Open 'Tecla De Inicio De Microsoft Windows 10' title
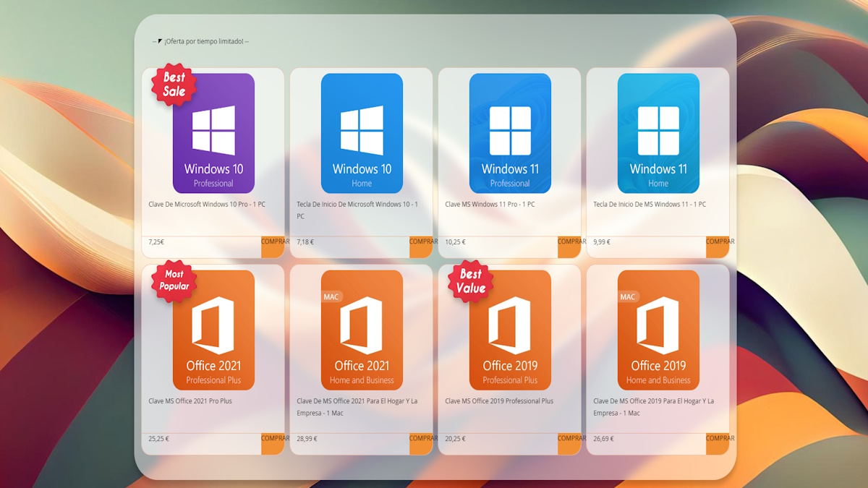Screen dimensions: 868x488 357,210
